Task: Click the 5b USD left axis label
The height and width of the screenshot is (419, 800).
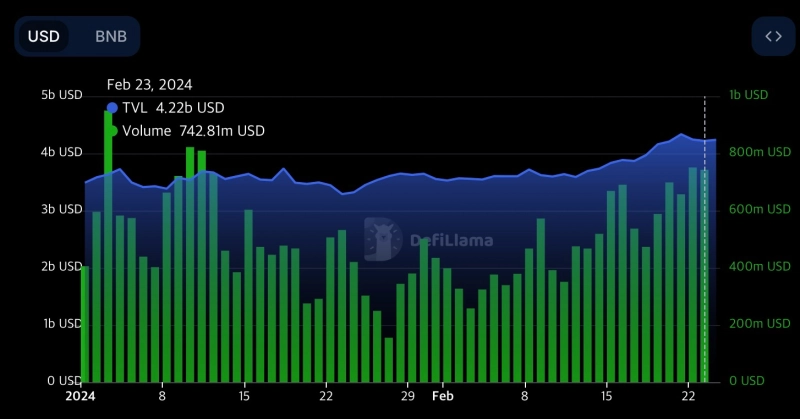Action: click(61, 95)
